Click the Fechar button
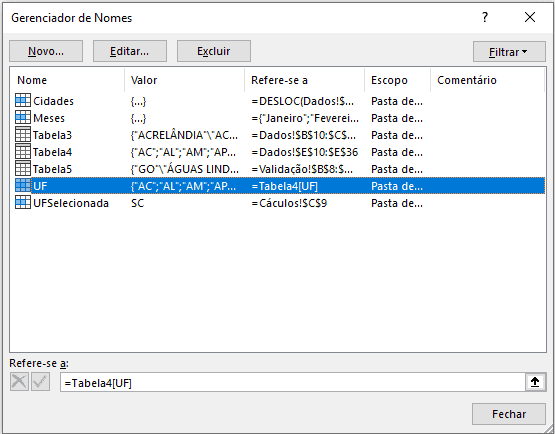555x434 pixels. pyautogui.click(x=509, y=414)
